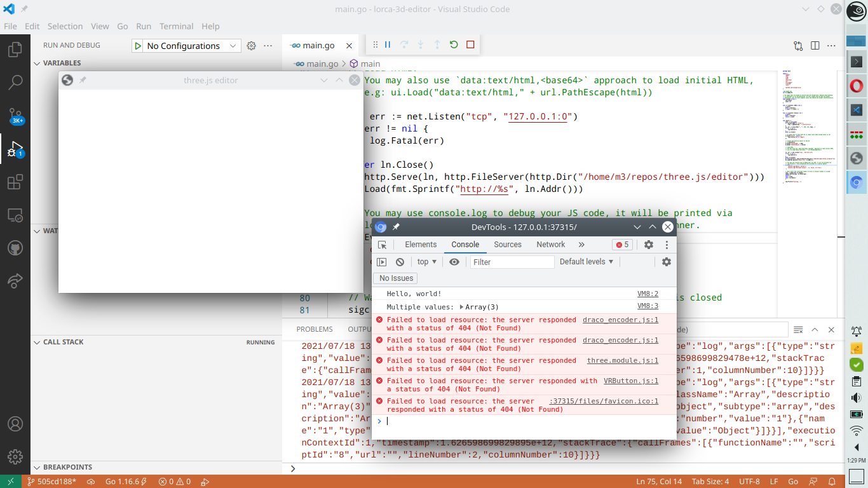This screenshot has width=868, height=488.
Task: Open the Terminal menu
Action: (x=176, y=26)
